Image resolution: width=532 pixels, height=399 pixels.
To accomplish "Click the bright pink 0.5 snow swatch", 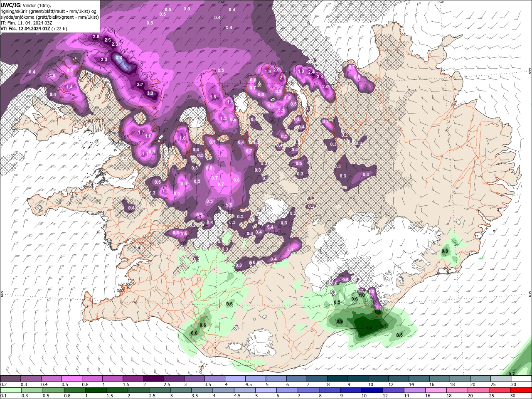I will click(x=71, y=379).
